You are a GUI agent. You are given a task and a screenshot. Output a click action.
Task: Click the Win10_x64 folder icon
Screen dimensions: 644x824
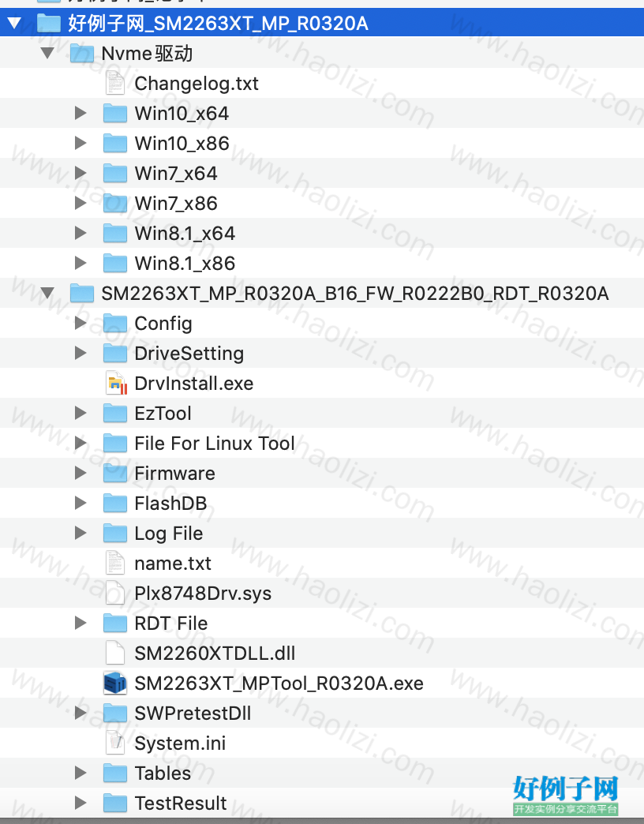coord(115,113)
